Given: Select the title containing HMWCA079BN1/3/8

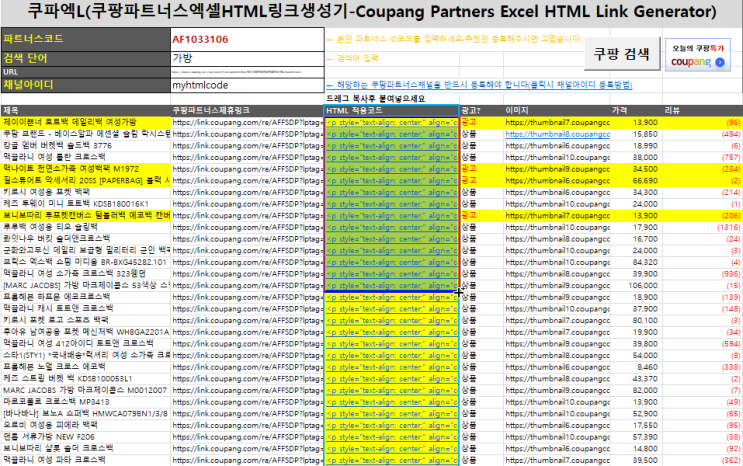Looking at the screenshot, I should 85,413.
